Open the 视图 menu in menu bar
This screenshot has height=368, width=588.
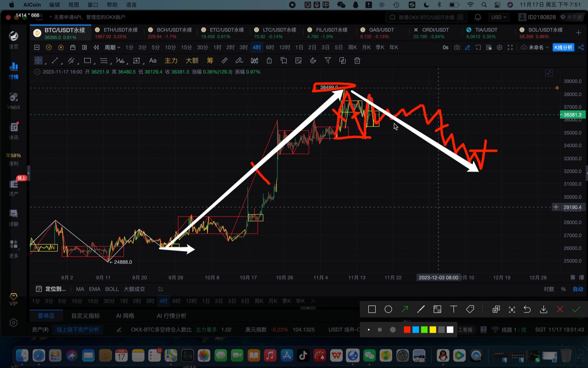74,5
